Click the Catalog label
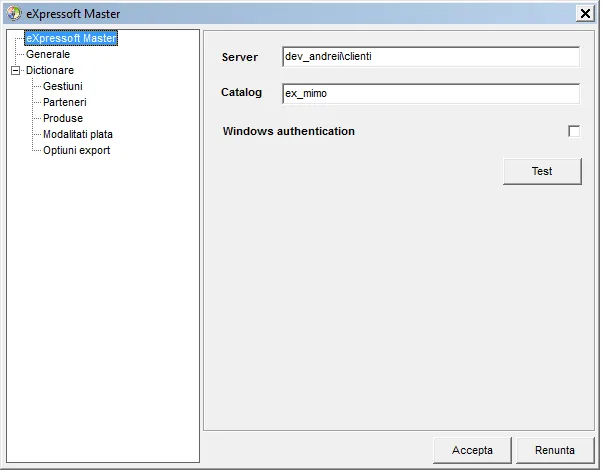This screenshot has width=601, height=470. pos(241,92)
